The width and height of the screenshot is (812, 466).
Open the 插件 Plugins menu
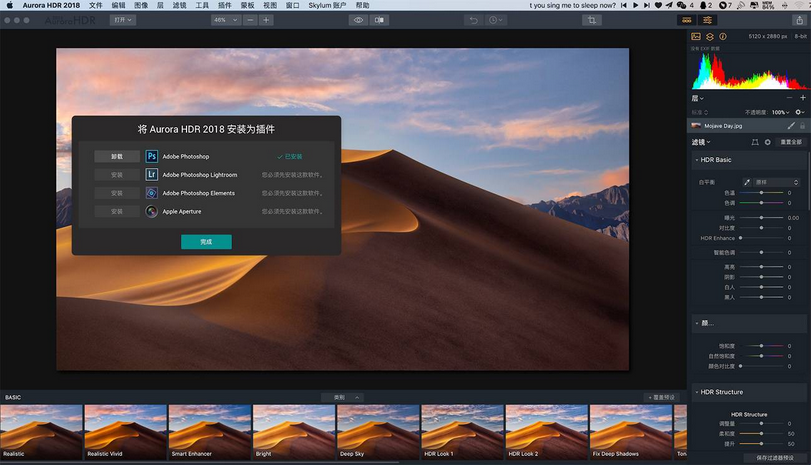pos(225,5)
